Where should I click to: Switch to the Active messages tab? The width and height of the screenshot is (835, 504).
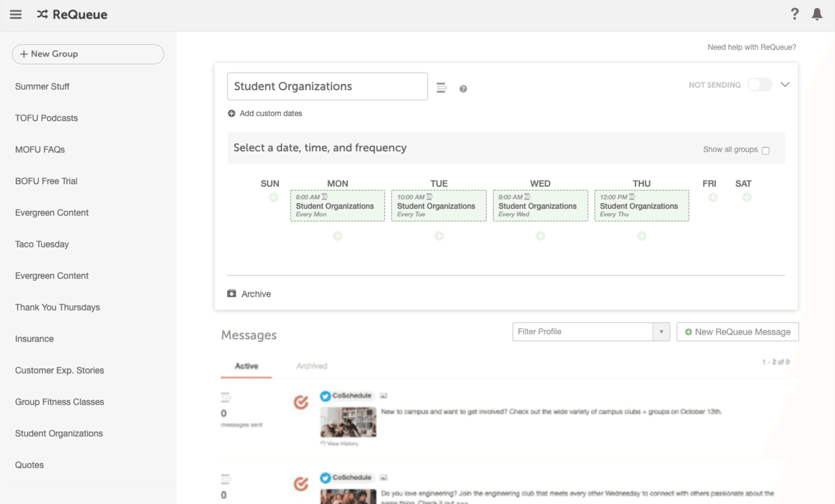(246, 366)
